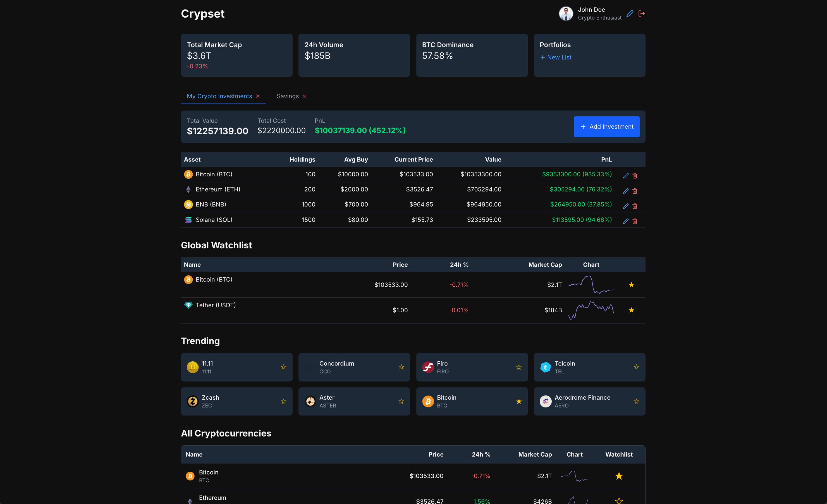
Task: Select the My Crypto Investments tab
Action: click(219, 96)
